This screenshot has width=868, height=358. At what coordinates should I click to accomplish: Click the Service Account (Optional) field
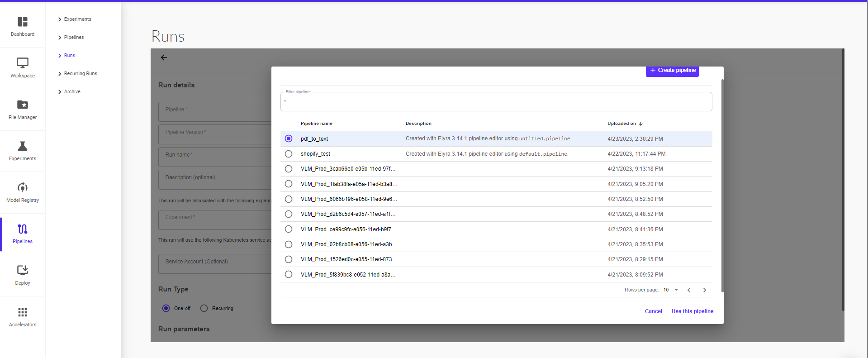[x=215, y=263]
